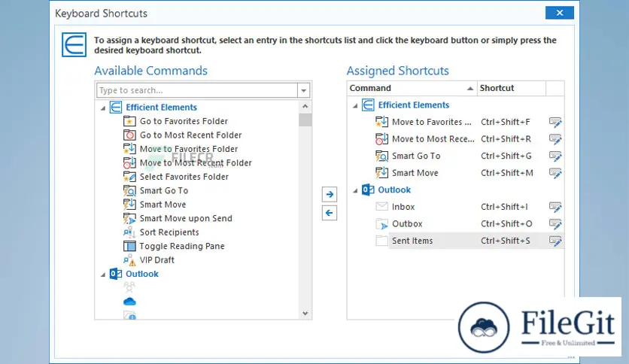The width and height of the screenshot is (629, 364).
Task: Click the Ctrl+Shift+F shortcut cell
Action: coord(506,122)
